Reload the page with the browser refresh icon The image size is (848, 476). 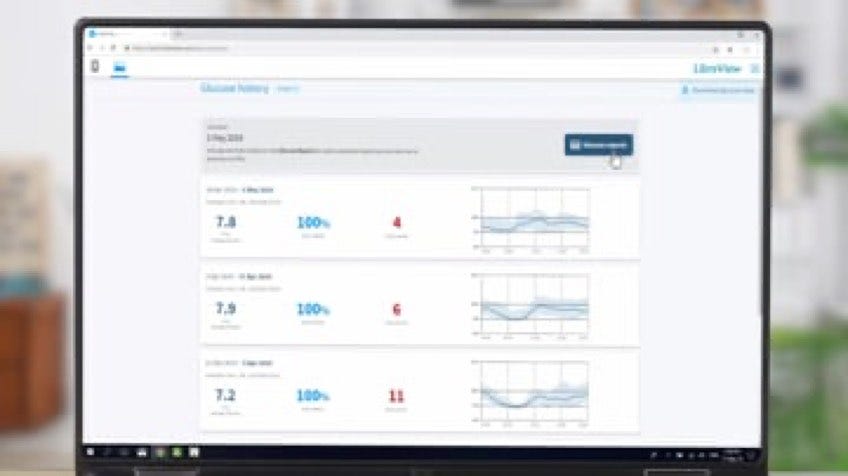click(113, 48)
